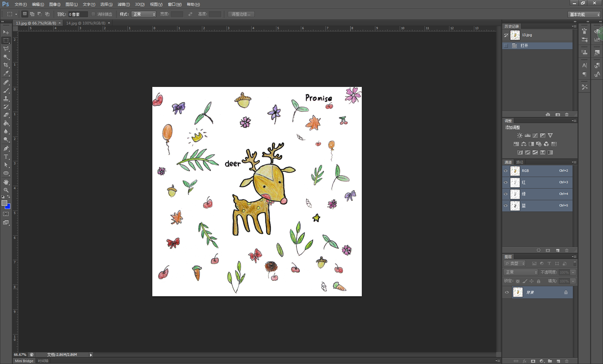Toggle lock transparent pixels in Layers

[518, 281]
